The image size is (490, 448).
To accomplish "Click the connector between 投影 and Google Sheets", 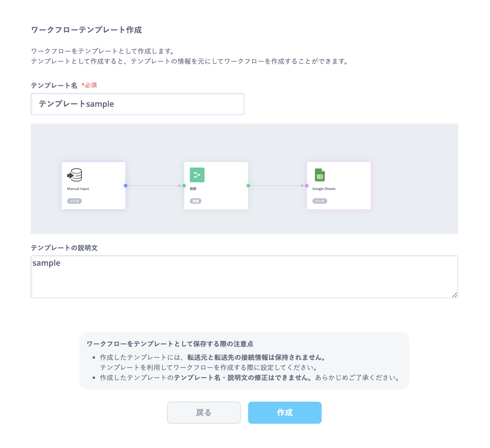I will click(276, 185).
